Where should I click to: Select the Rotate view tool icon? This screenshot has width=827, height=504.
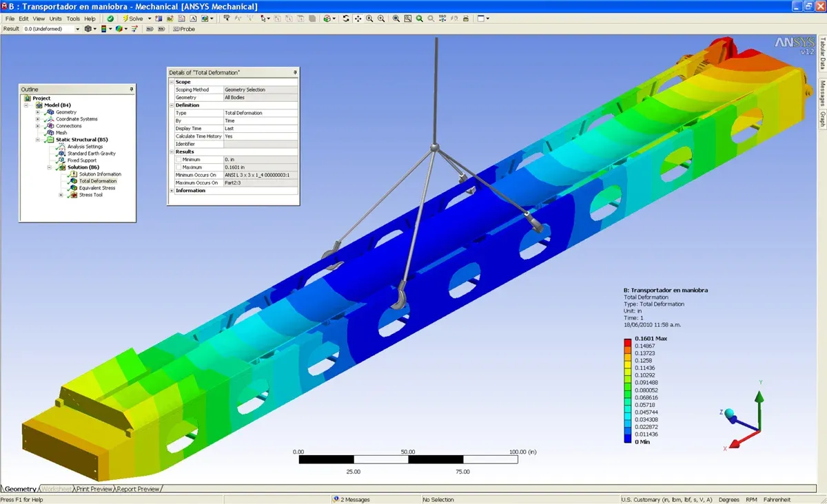pyautogui.click(x=346, y=19)
